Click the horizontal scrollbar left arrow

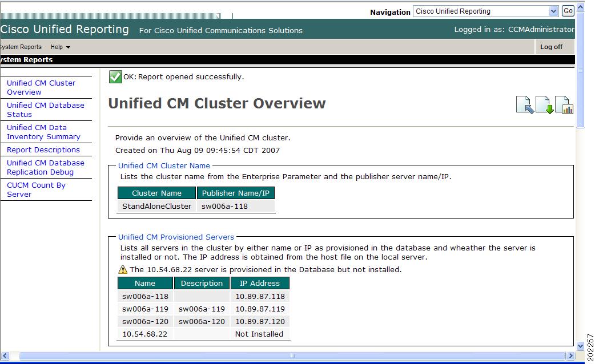pos(5,355)
